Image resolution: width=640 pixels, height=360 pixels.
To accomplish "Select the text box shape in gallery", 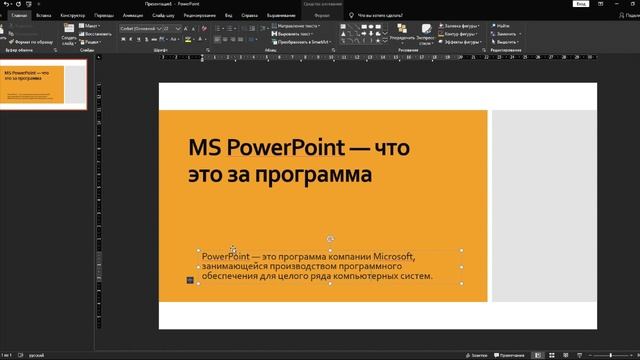I will point(343,27).
